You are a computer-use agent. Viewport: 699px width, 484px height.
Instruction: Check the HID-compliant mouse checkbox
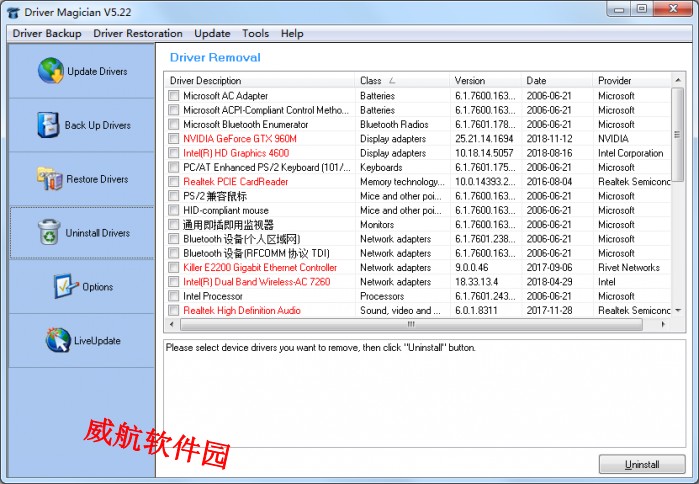(174, 210)
